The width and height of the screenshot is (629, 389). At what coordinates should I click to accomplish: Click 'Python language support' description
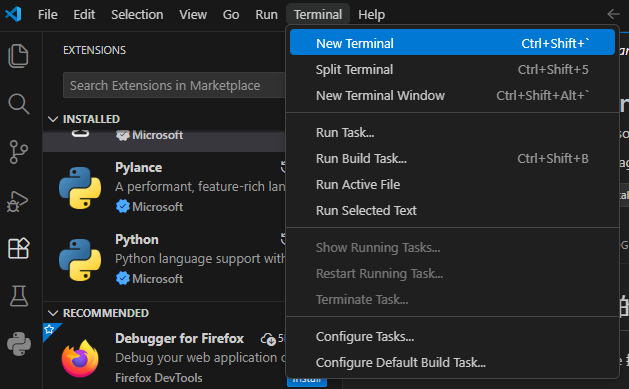click(200, 259)
